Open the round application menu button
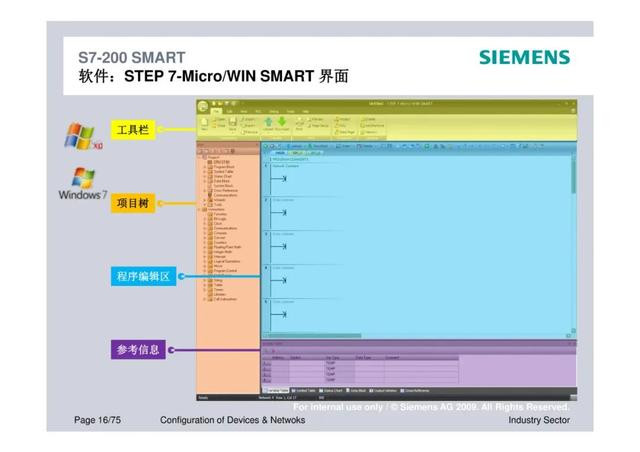640x452 pixels. click(x=203, y=106)
